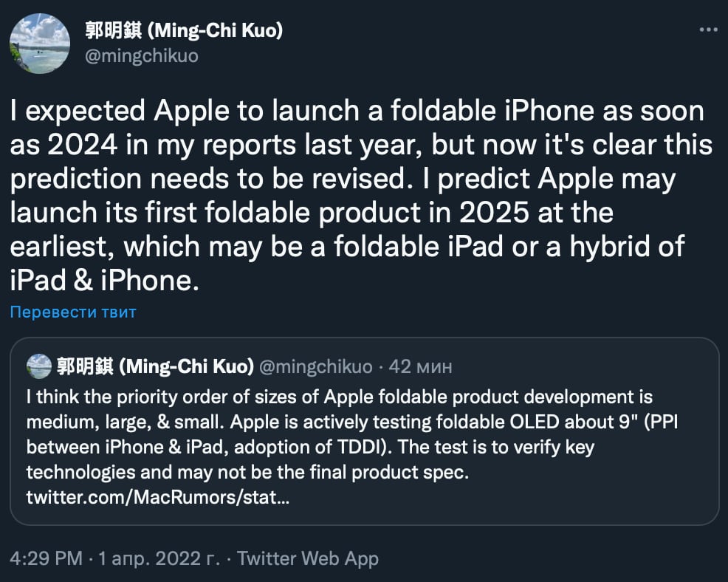
Task: Open the author name in the quoted tweet
Action: pos(155,366)
